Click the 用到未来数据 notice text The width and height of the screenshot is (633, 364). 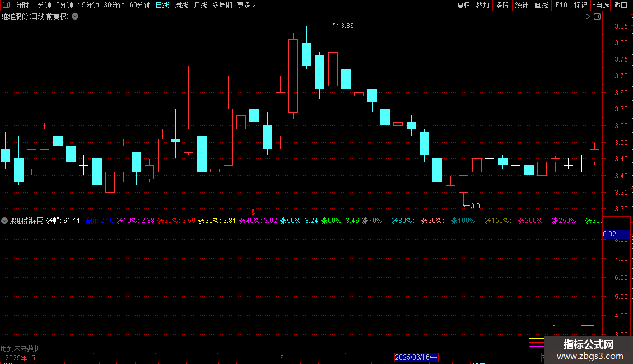pos(21,348)
